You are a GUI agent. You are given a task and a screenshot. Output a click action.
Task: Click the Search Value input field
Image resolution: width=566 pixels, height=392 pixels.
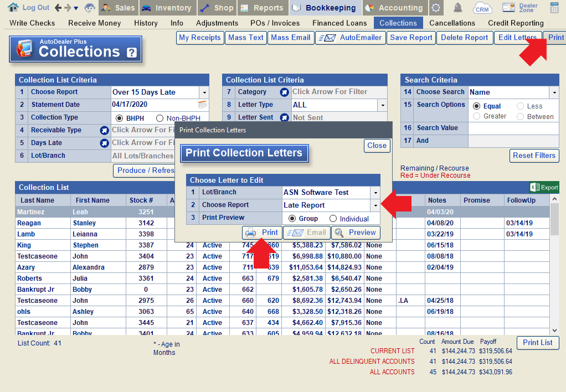513,128
